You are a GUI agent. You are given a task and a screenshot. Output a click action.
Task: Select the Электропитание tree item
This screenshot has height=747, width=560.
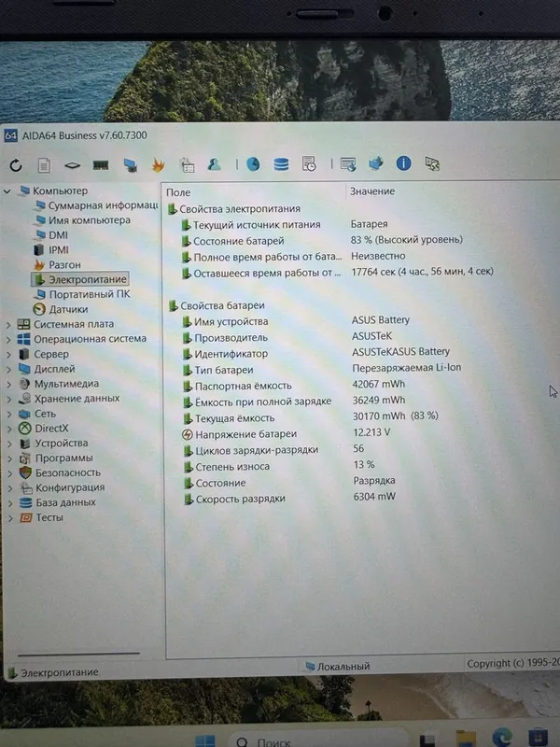click(80, 279)
